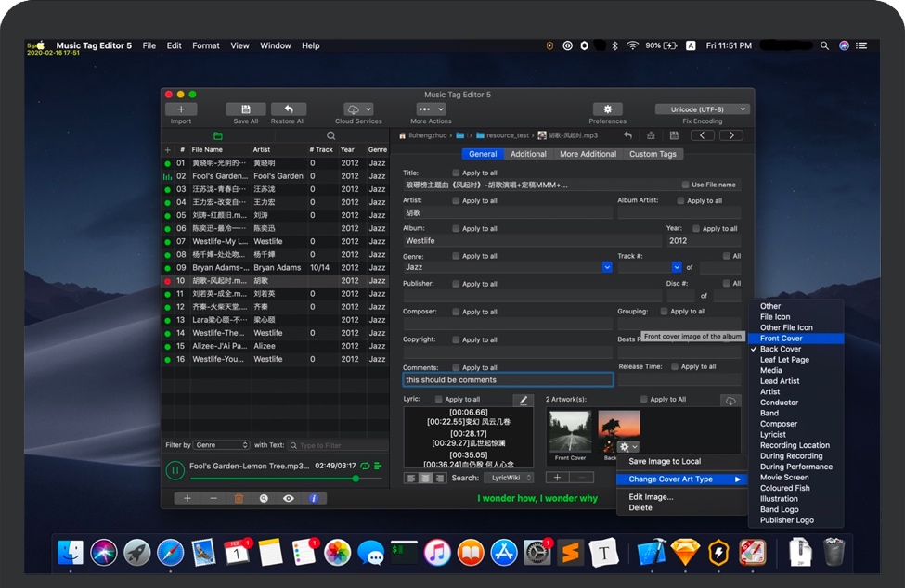
Task: Click the blue info icon in the bottom bar
Action: (313, 498)
